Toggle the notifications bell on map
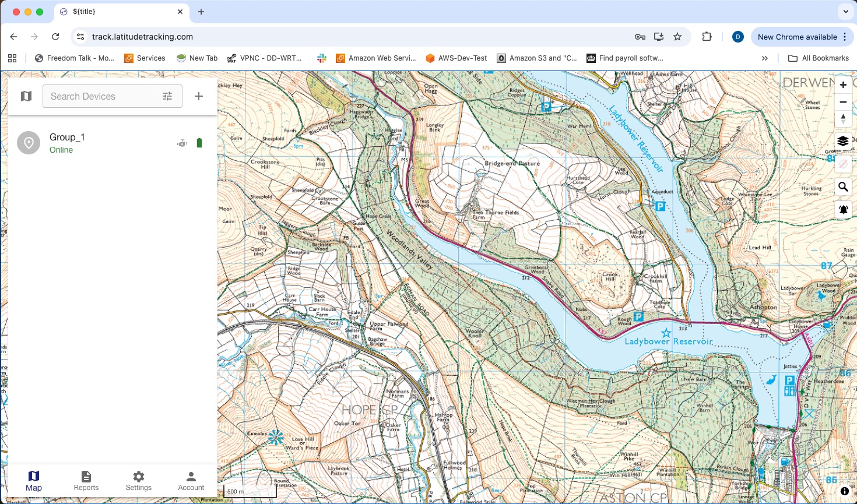The width and height of the screenshot is (857, 504). click(x=843, y=210)
